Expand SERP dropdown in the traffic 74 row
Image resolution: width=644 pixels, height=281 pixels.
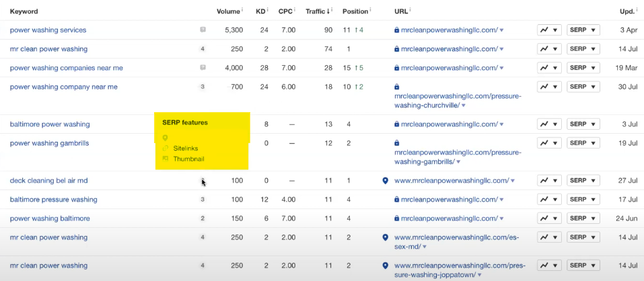(x=583, y=49)
